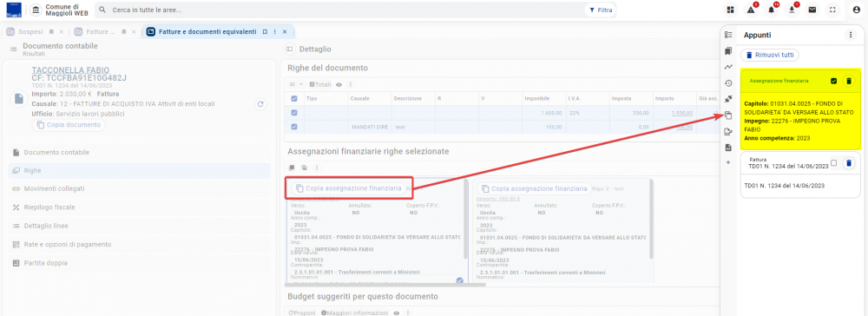The image size is (868, 316).
Task: Open the checklist icon in right sidebar
Action: [728, 35]
